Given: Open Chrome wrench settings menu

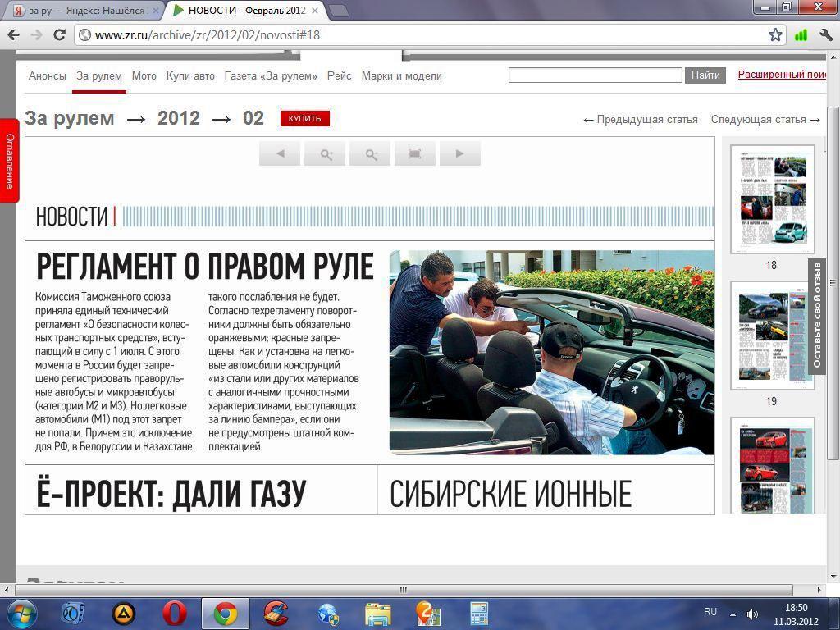Looking at the screenshot, I should tap(825, 34).
